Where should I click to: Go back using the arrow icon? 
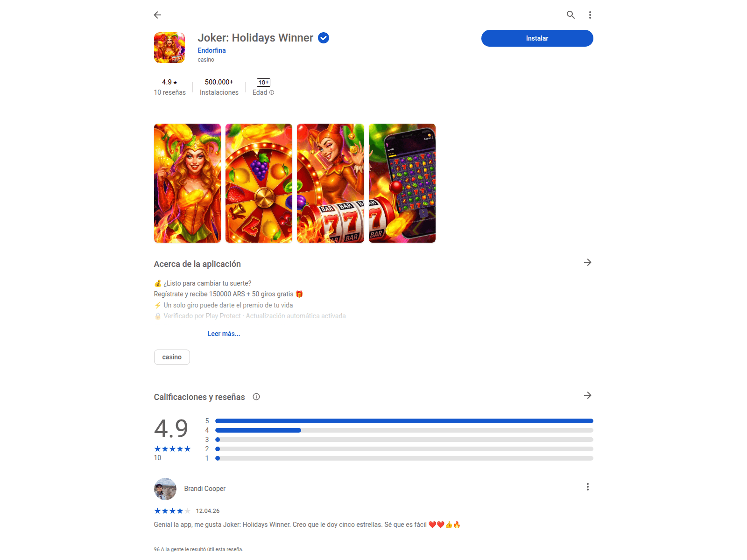[157, 15]
